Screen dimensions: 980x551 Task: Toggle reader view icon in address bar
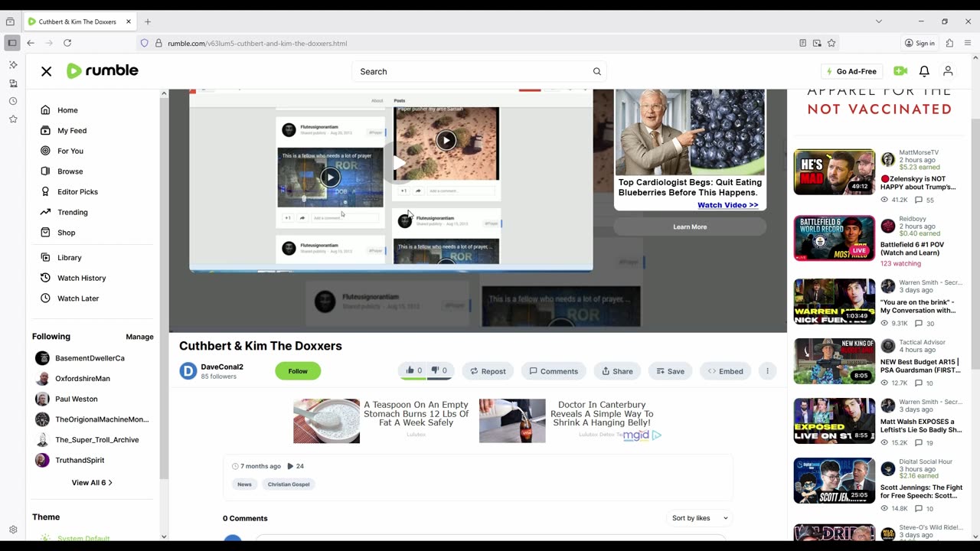(x=802, y=43)
